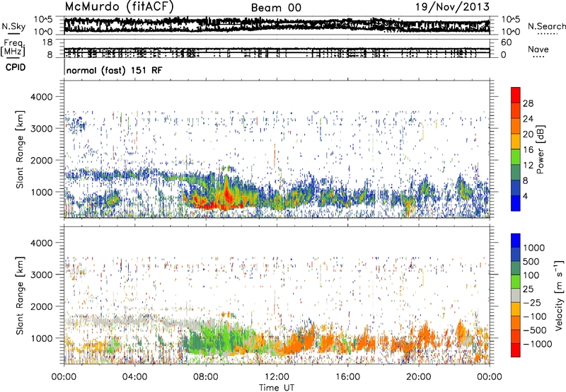Click the 'McMurdo (fitACF)' title text
The width and height of the screenshot is (566, 392).
point(119,7)
